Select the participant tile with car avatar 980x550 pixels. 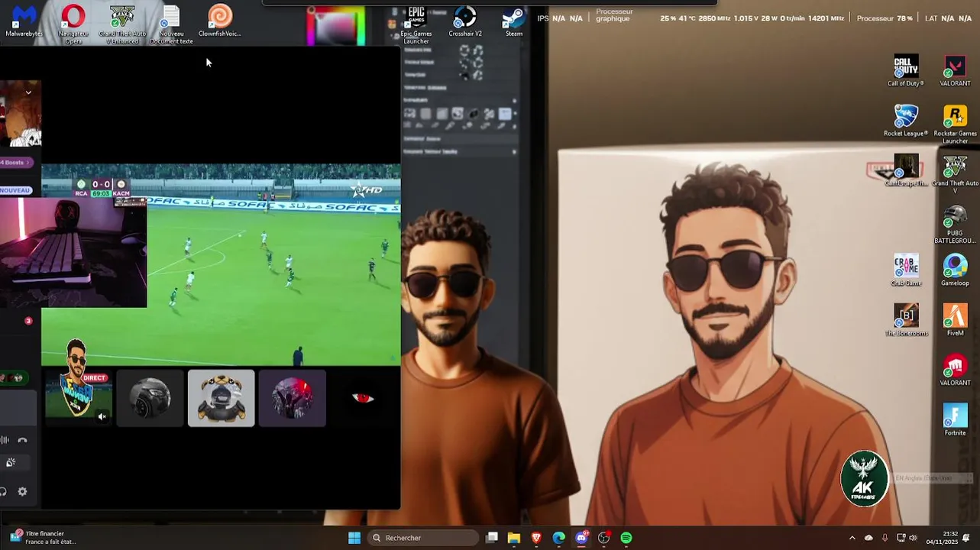click(x=150, y=398)
